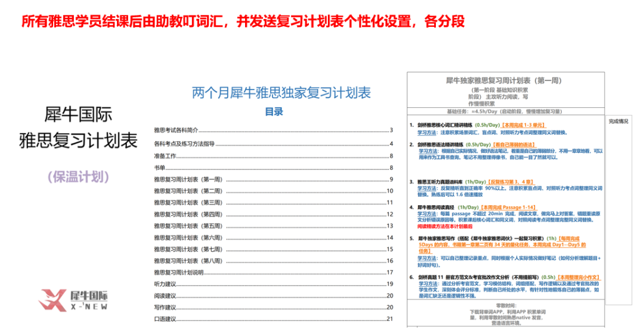The width and height of the screenshot is (644, 331).
Task: Select the 准备工作 contents entry
Action: [165, 156]
